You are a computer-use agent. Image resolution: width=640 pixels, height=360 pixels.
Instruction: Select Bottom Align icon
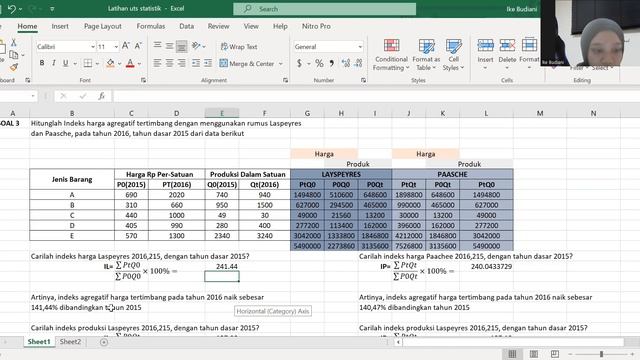[182, 46]
